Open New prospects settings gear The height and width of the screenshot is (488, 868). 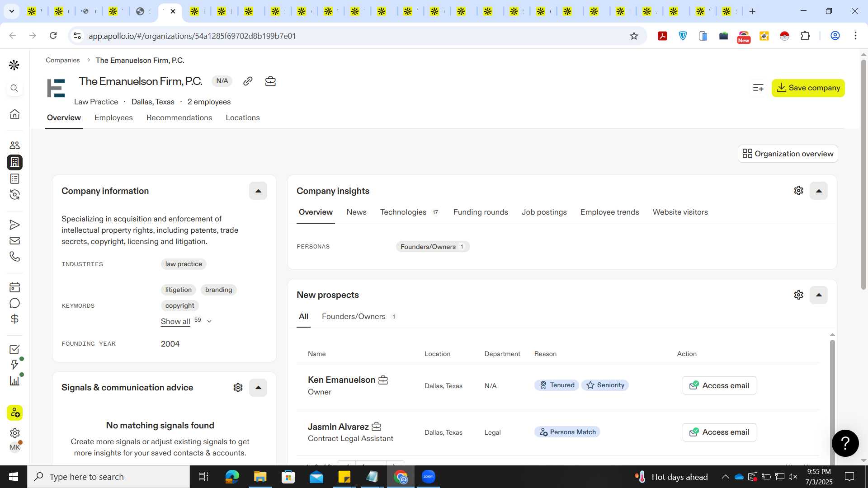(x=798, y=295)
